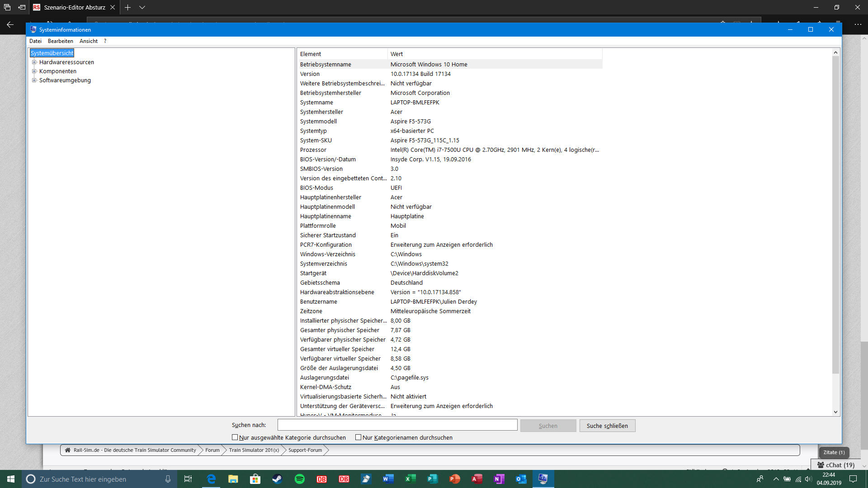868x488 pixels.
Task: Click the Support-Forum breadcrumb link
Action: pyautogui.click(x=305, y=450)
